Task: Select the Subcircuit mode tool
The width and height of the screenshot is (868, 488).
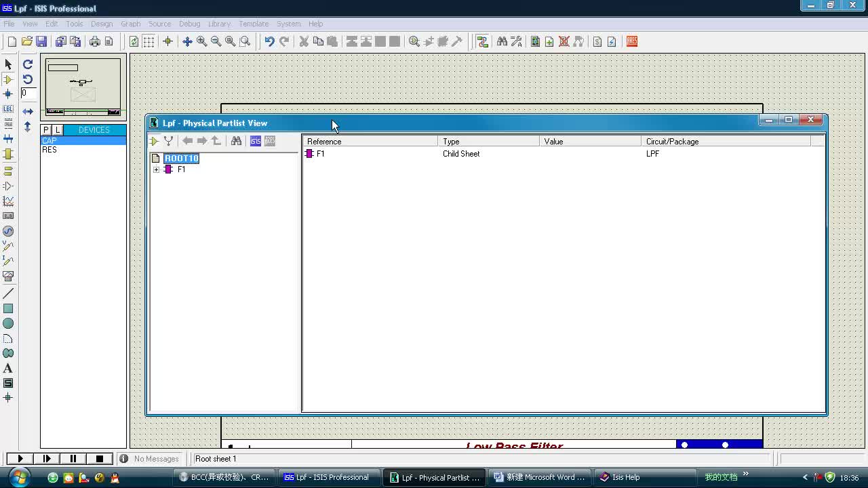Action: coord(8,154)
